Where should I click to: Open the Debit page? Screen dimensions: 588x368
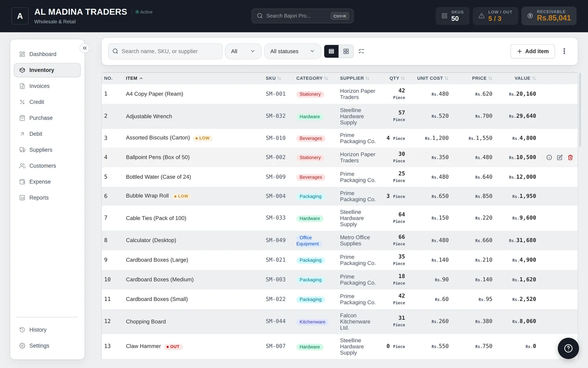tap(47, 134)
